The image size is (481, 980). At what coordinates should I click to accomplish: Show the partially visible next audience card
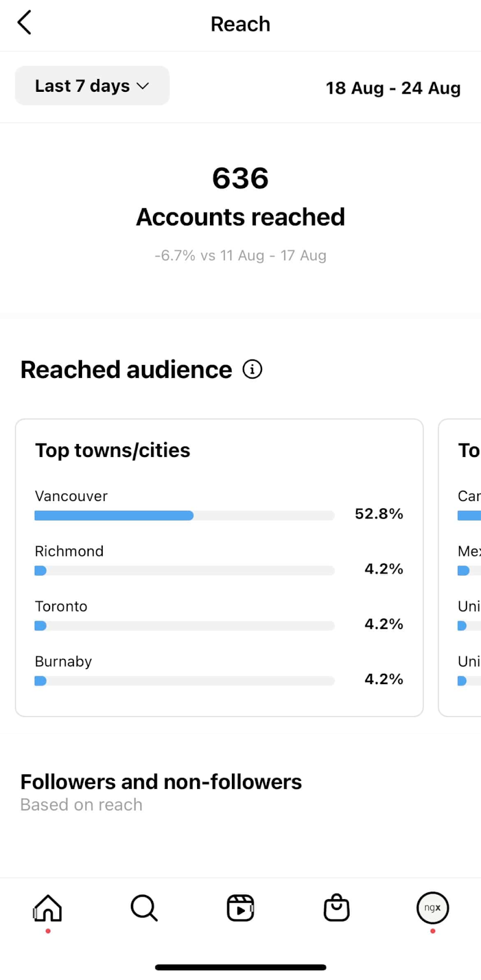[461, 567]
